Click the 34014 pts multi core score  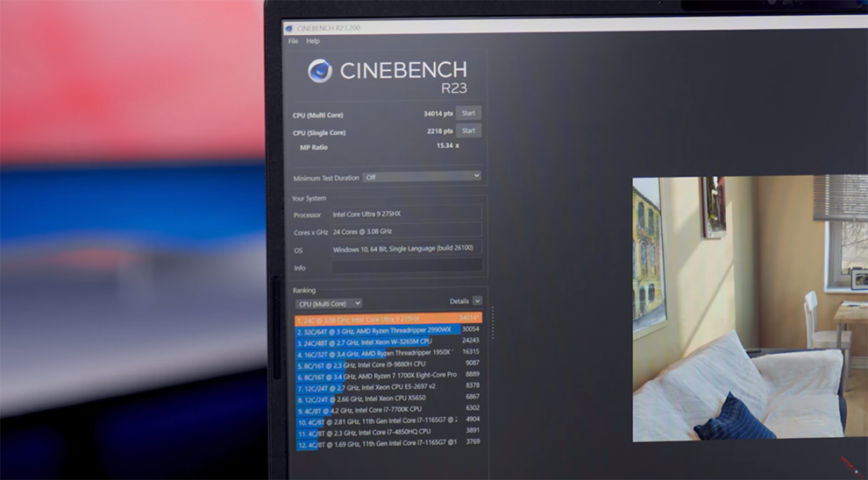pos(438,113)
